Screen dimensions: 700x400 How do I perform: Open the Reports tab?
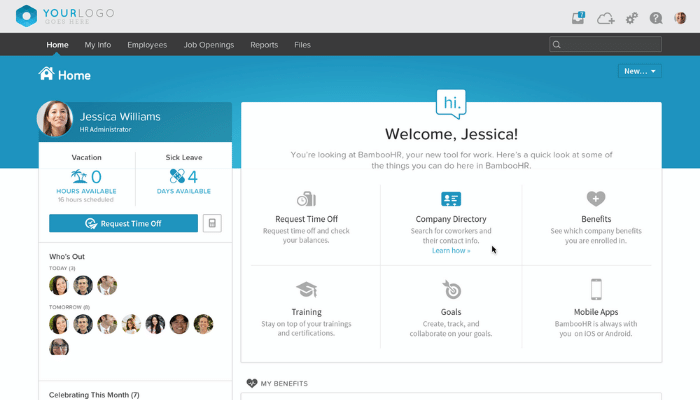point(264,45)
